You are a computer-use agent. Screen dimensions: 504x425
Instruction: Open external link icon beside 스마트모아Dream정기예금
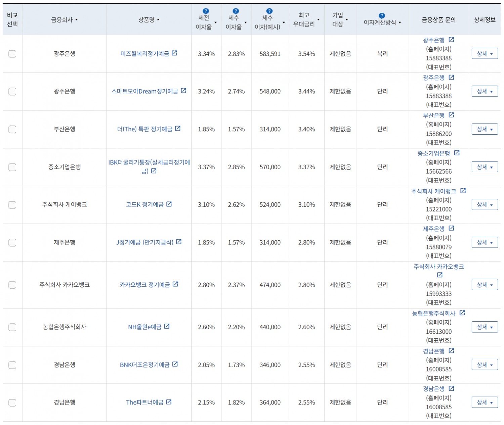[183, 91]
